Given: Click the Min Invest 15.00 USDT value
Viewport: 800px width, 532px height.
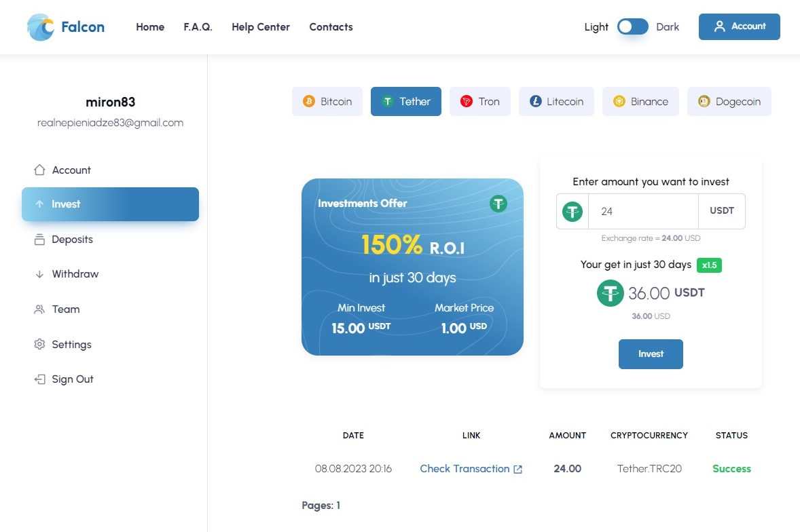Looking at the screenshot, I should pos(361,328).
